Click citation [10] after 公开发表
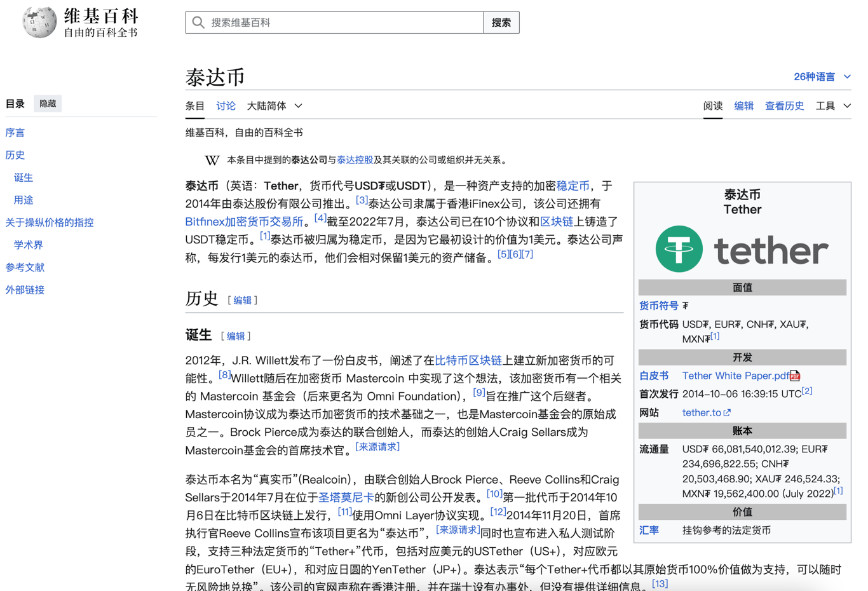The image size is (868, 591). 495,494
